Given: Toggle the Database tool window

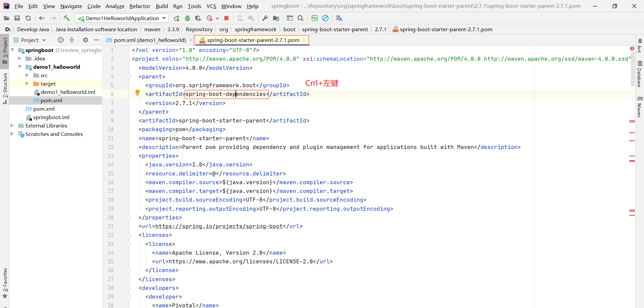Looking at the screenshot, I should pos(639,74).
